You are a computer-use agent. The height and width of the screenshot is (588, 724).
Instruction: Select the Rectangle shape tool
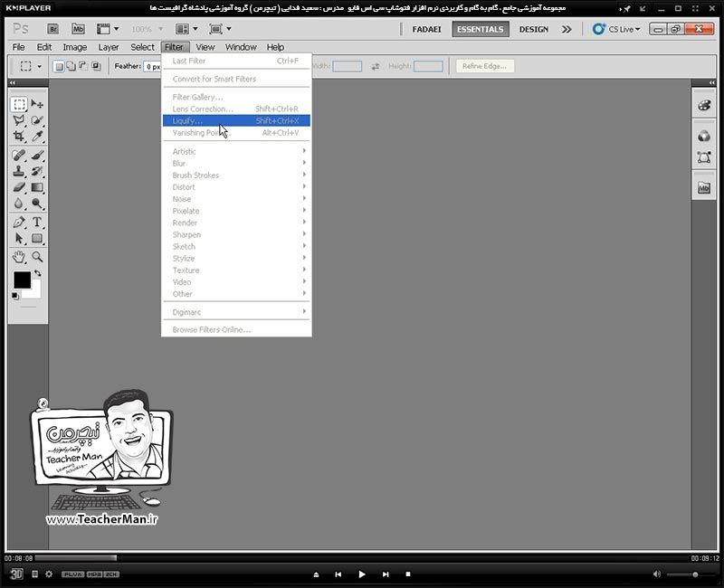[37, 238]
